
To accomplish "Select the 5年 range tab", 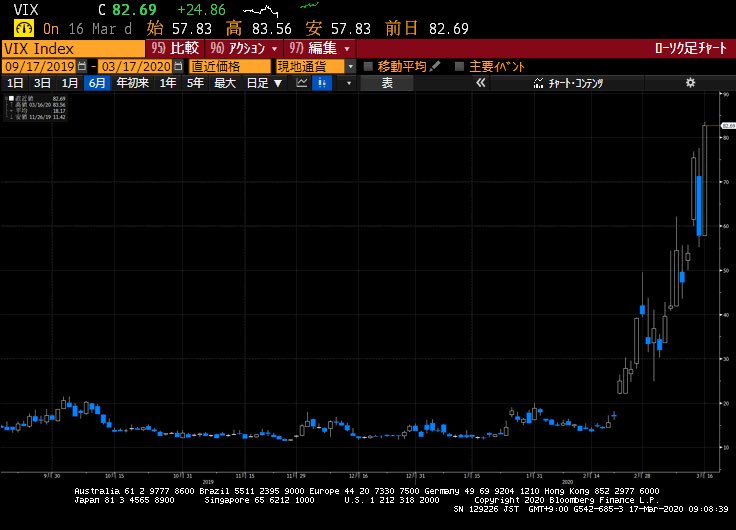I will 195,83.
